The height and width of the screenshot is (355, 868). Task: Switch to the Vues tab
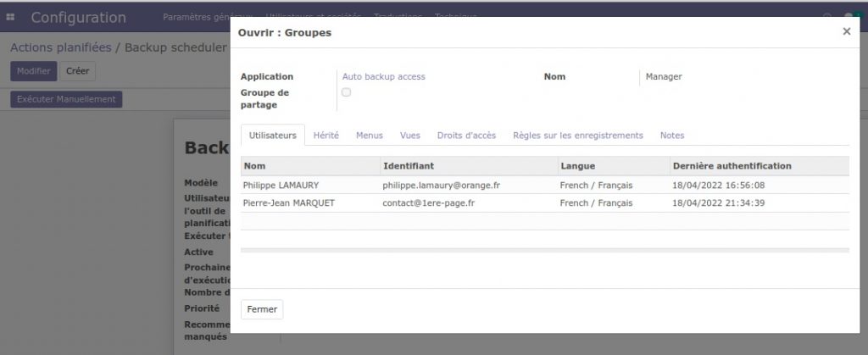[x=410, y=135]
